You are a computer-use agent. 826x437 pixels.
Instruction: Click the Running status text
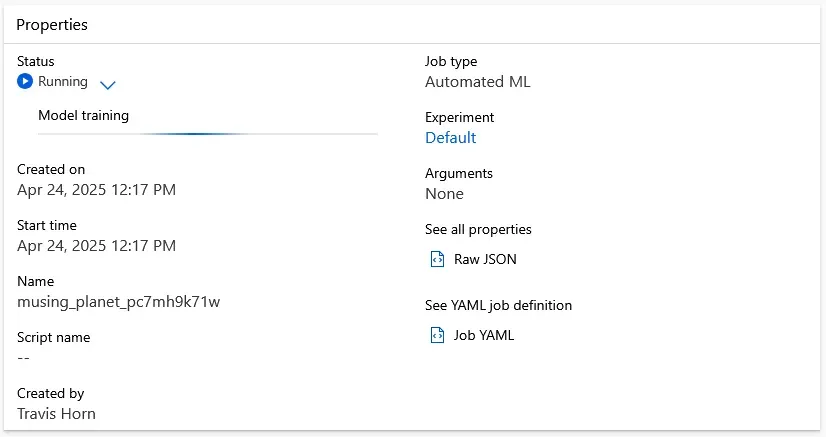62,82
